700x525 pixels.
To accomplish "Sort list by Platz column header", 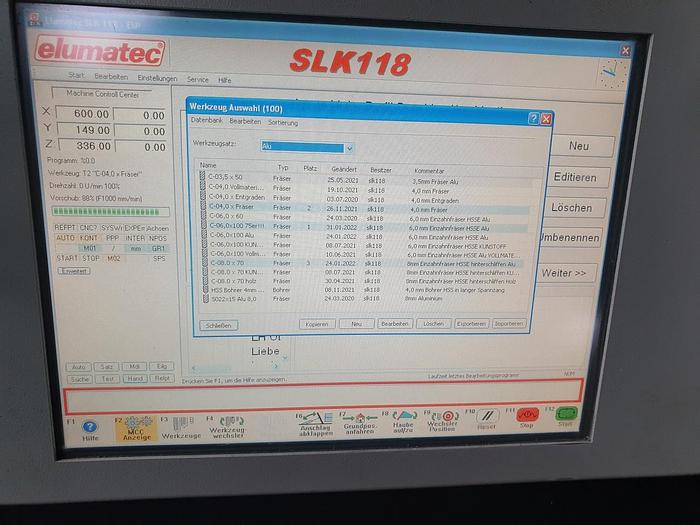I will tap(310, 168).
